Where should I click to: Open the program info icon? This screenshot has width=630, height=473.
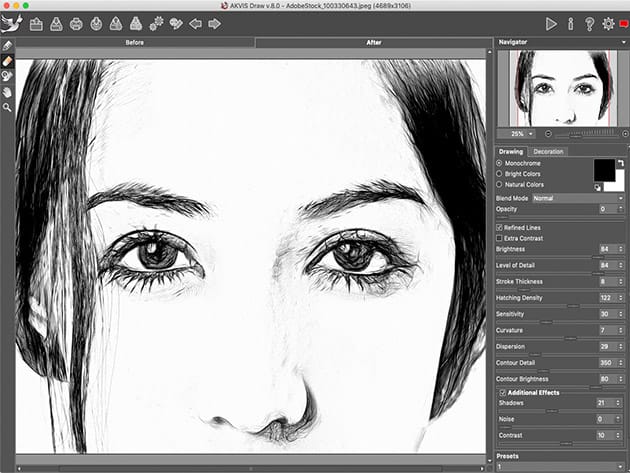(571, 23)
